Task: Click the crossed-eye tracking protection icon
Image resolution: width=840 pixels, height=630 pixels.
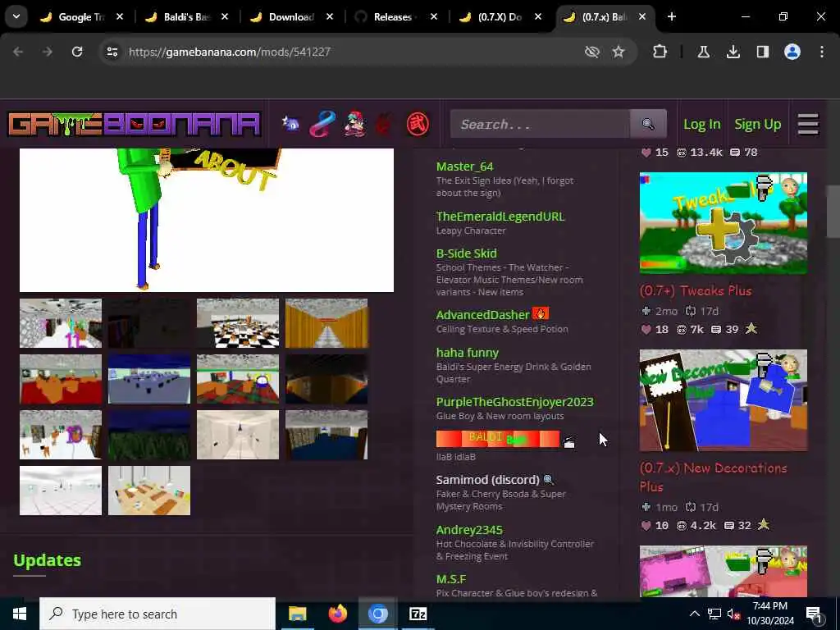Action: (x=592, y=52)
